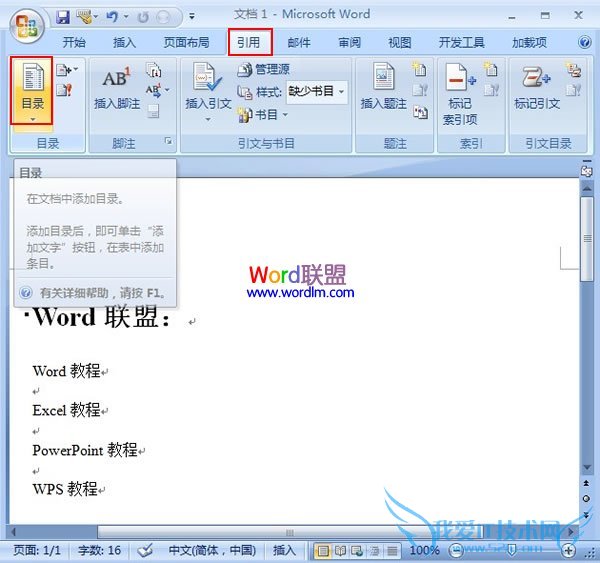Click the vertical scrollbar down arrow
Screen dimensions: 600x563
(586, 468)
